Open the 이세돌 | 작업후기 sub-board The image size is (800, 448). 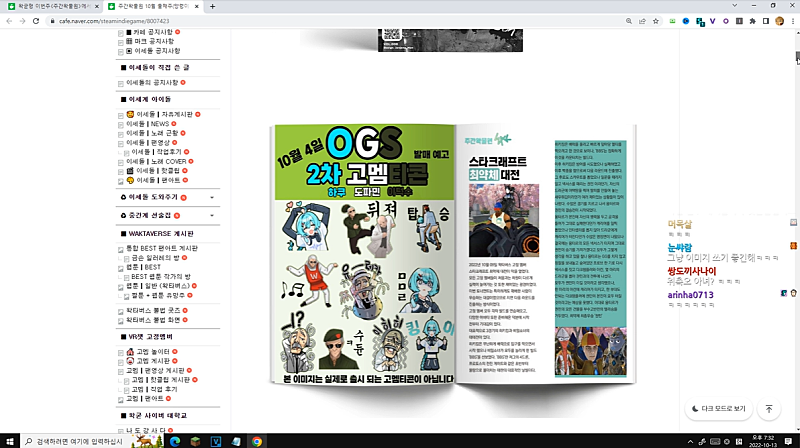pyautogui.click(x=156, y=152)
